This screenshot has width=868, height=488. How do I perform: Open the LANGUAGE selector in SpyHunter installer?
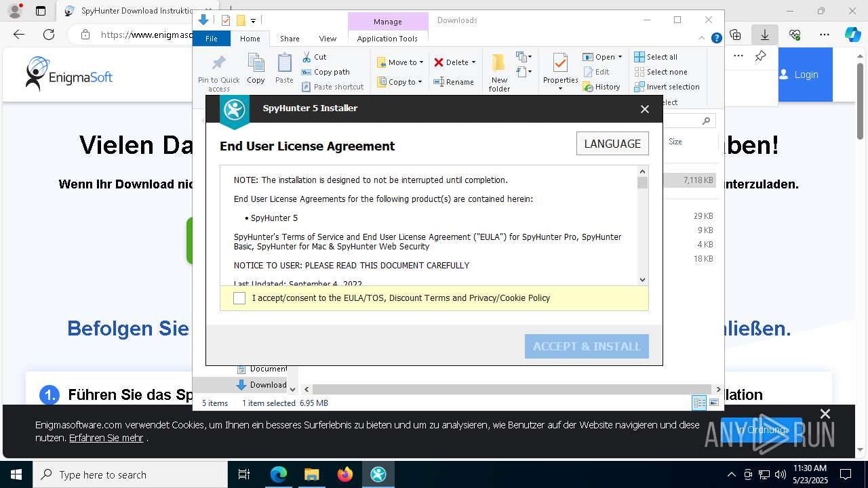612,144
